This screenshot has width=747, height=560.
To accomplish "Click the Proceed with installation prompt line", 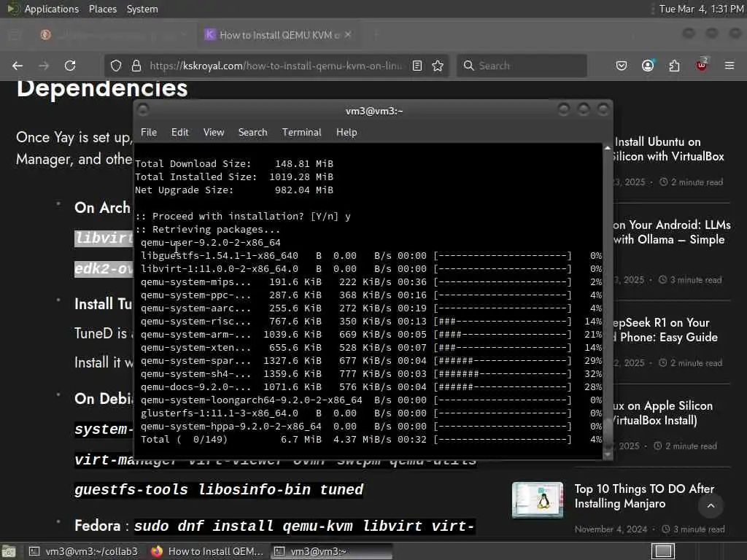I will (243, 216).
